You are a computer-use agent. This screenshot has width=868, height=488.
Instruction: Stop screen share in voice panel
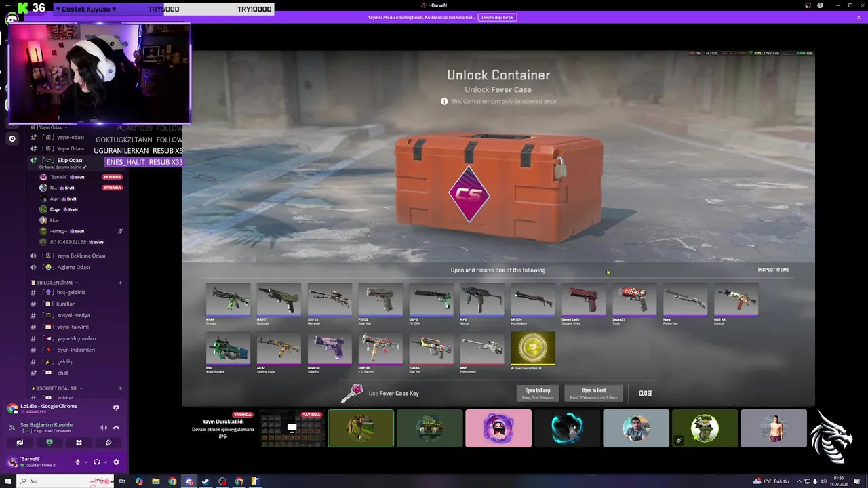(49, 443)
